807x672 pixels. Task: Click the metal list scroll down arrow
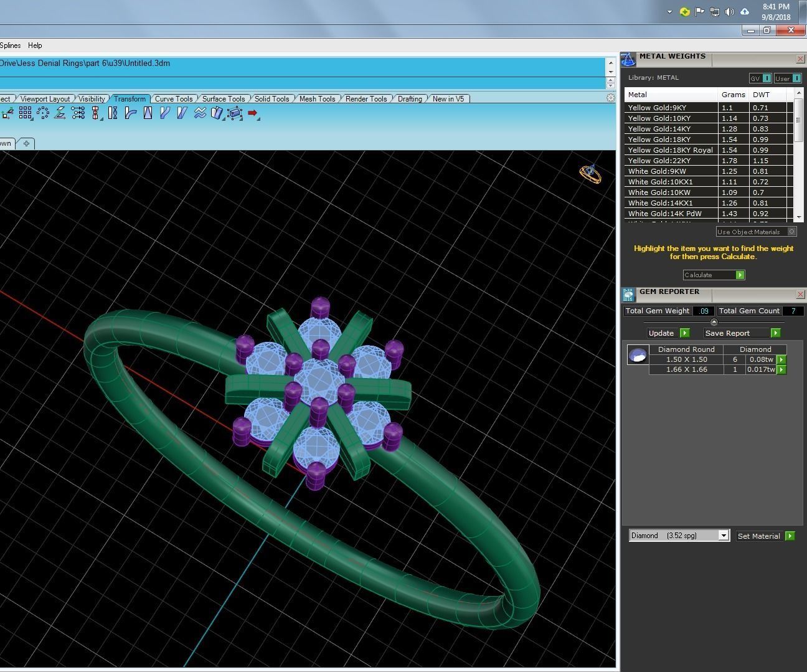[799, 217]
